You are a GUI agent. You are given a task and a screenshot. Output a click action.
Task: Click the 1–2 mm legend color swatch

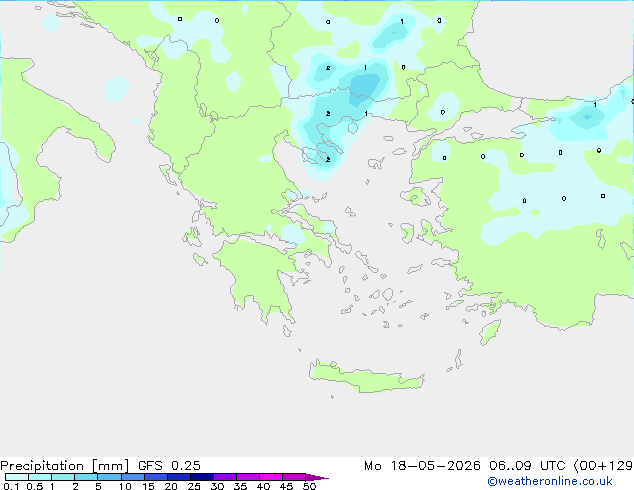(63, 477)
